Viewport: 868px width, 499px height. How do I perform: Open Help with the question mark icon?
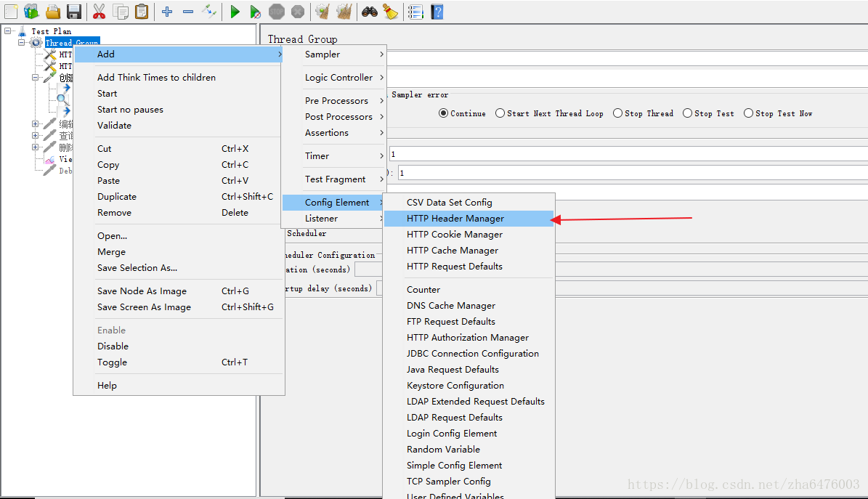[437, 11]
